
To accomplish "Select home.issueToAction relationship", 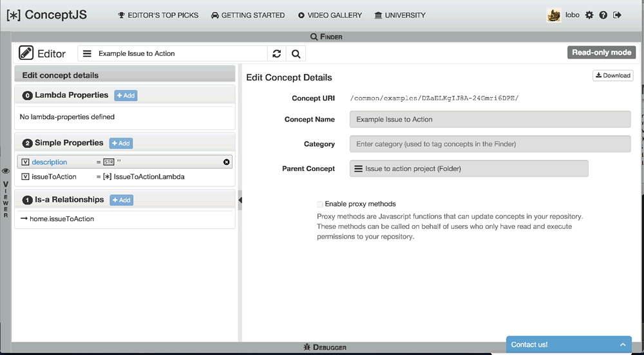I will (62, 219).
